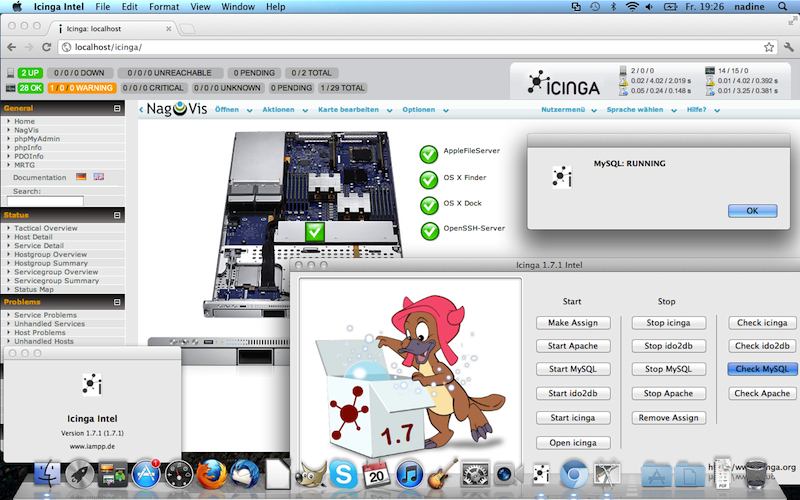Click the browser address bar
The width and height of the screenshot is (800, 500).
[417, 47]
